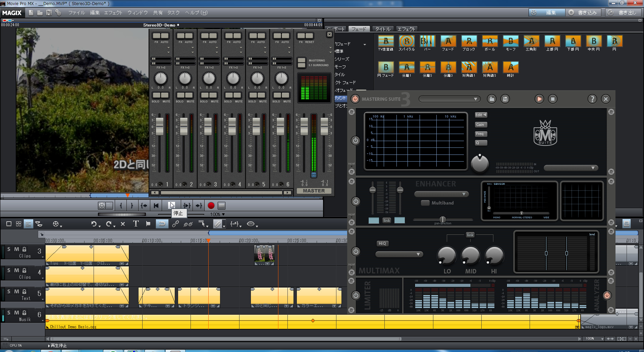
Task: Open the ウィンドウ menu
Action: tap(138, 13)
